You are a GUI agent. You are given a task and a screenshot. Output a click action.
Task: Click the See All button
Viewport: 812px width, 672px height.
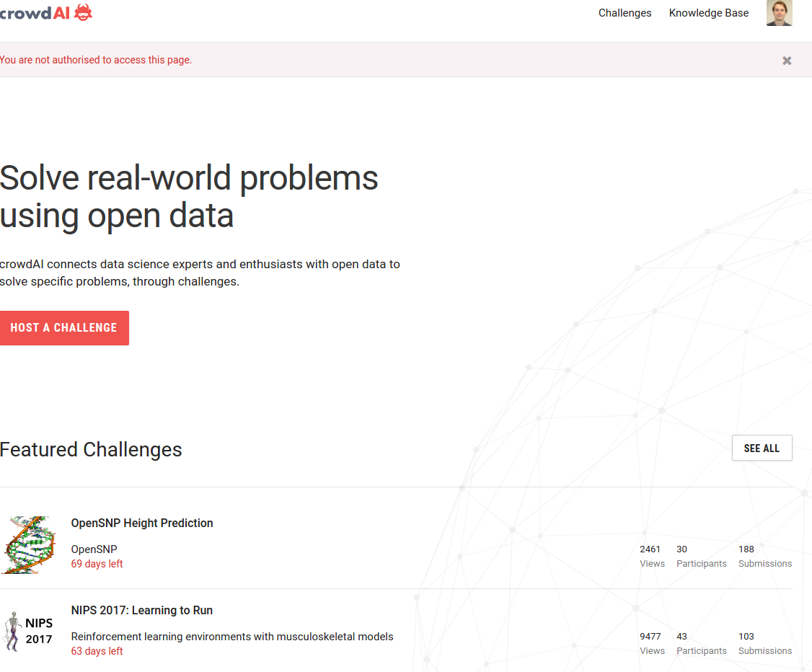coord(762,448)
